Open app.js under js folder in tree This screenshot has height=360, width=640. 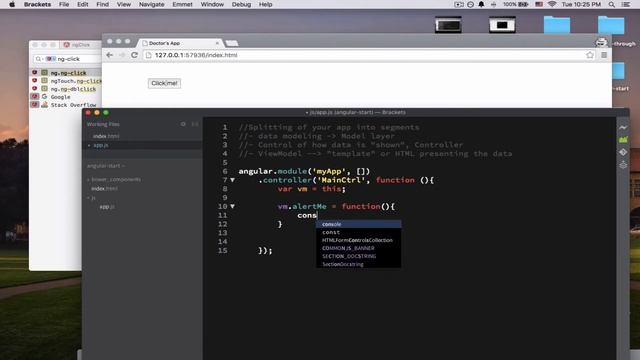(107, 207)
